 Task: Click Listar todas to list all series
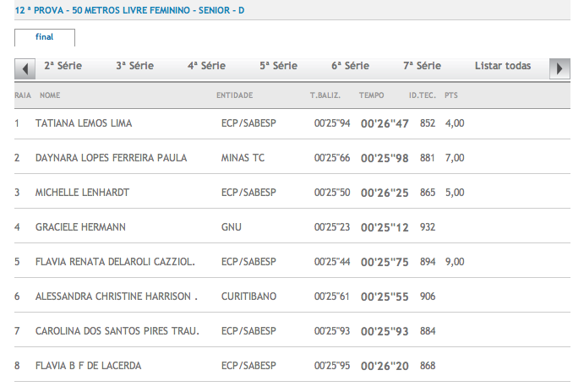pos(502,66)
